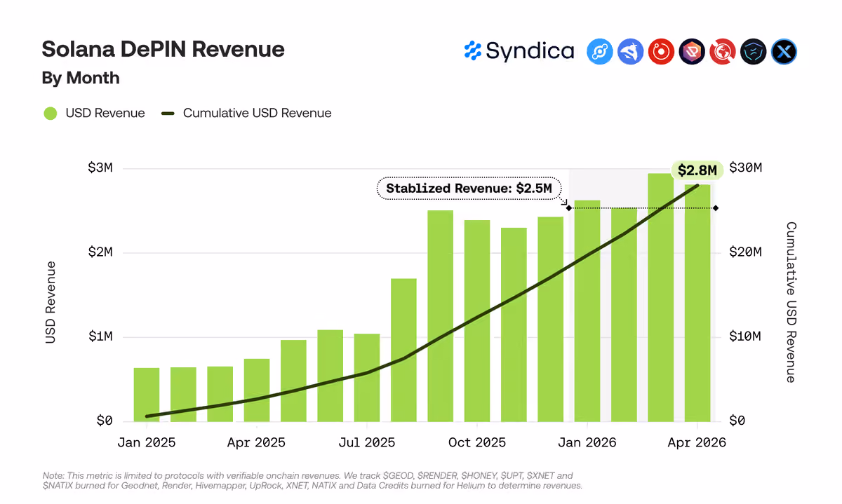Click the Hivemapper bee icon
The image size is (842, 504).
pos(631,52)
